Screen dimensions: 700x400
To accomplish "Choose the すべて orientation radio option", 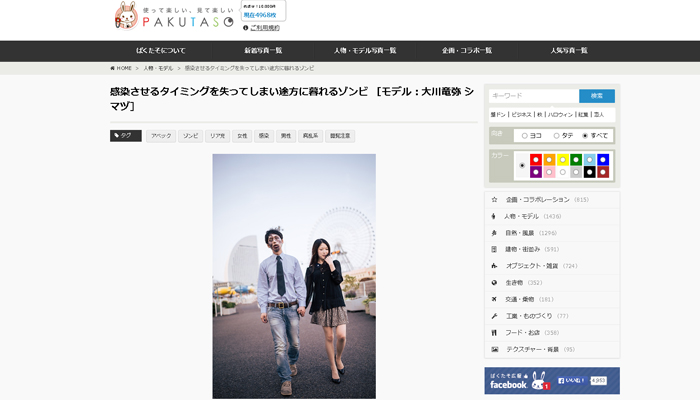I will coord(585,135).
